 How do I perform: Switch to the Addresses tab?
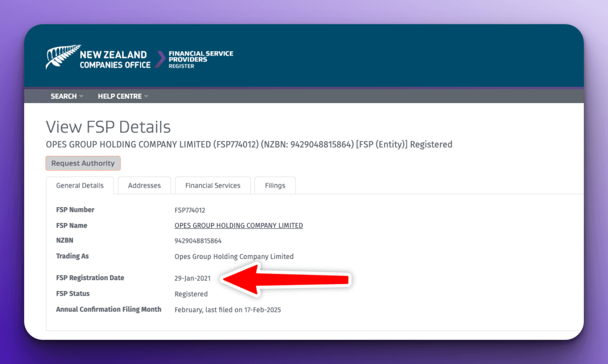(144, 185)
